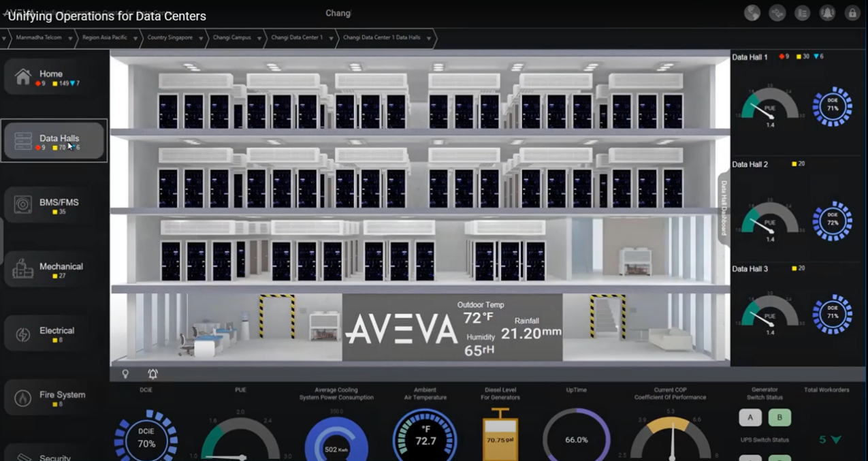
Task: Open the Fire System section
Action: 55,397
